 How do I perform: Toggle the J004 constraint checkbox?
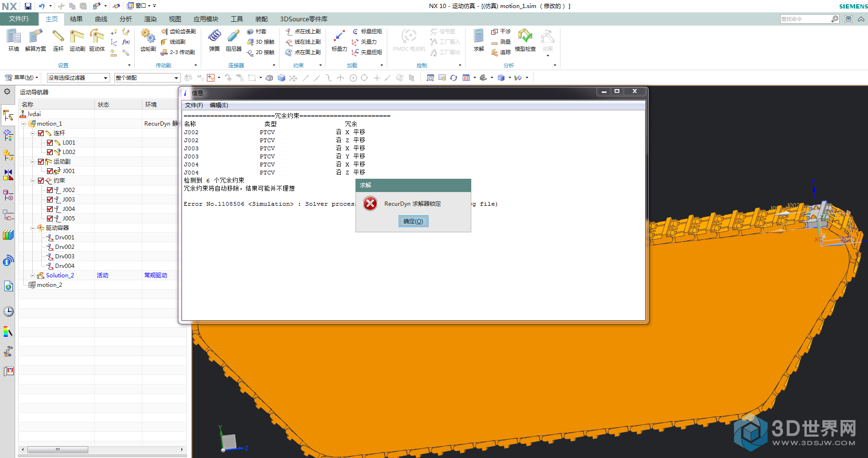(50, 209)
